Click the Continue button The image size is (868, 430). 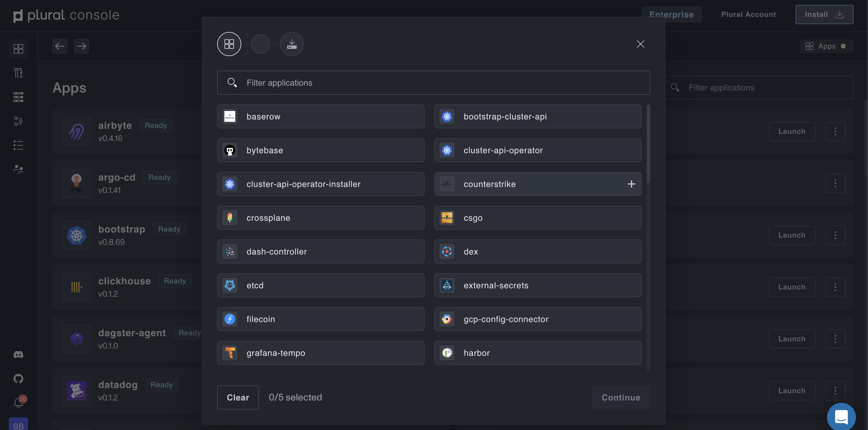click(621, 398)
